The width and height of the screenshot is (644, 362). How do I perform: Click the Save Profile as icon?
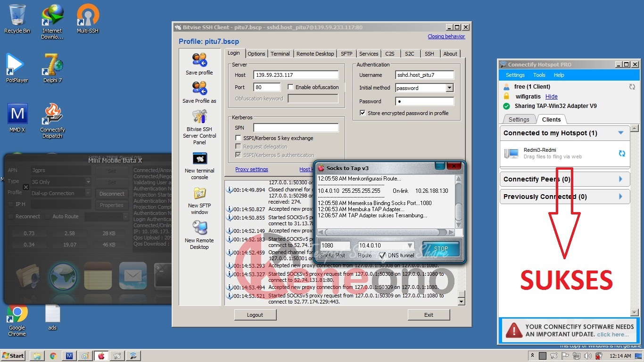pos(199,88)
